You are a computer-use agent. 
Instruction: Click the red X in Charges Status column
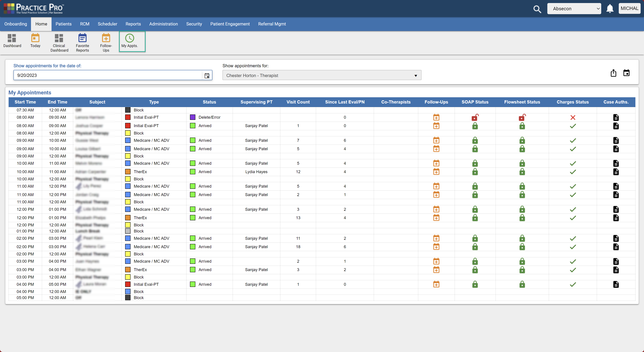573,117
